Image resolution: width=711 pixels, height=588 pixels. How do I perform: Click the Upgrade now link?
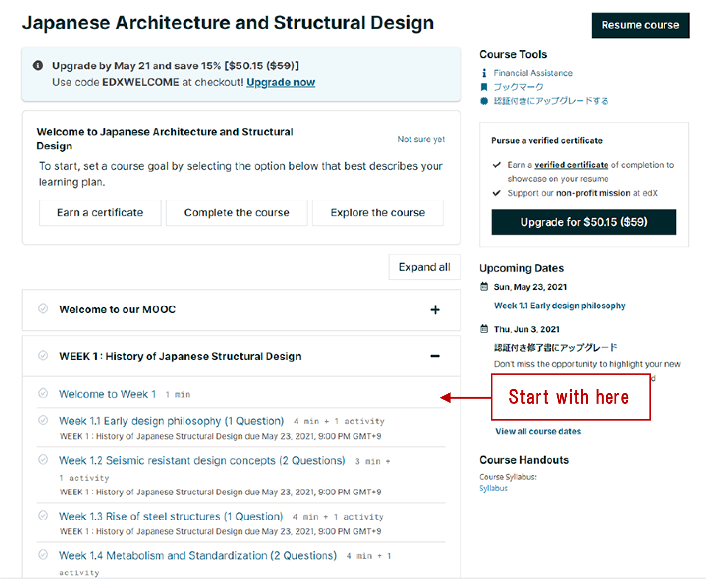(x=281, y=82)
